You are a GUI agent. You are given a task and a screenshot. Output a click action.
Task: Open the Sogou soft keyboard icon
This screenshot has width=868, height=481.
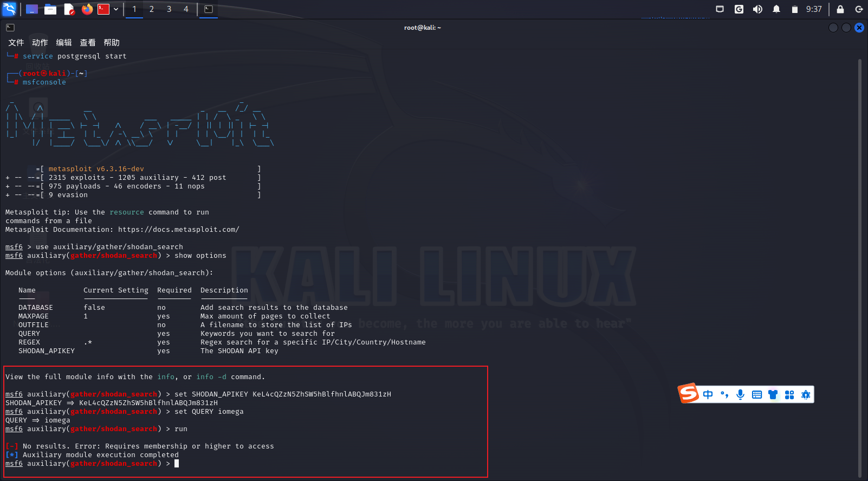click(757, 395)
